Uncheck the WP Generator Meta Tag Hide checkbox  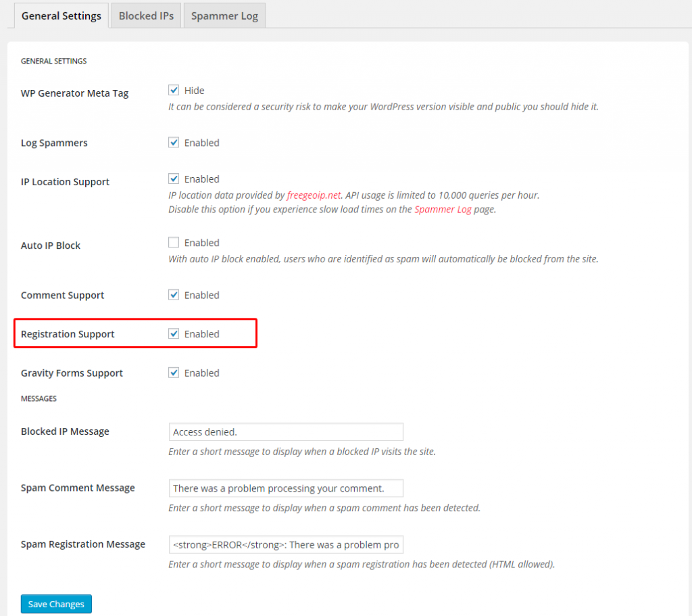click(x=174, y=90)
